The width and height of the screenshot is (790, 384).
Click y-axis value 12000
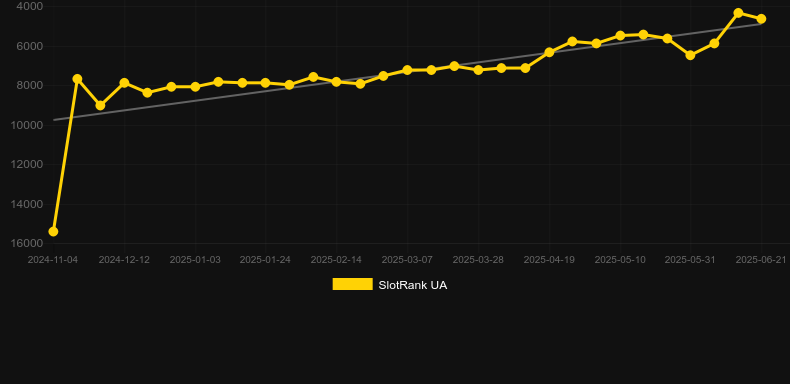(27, 164)
